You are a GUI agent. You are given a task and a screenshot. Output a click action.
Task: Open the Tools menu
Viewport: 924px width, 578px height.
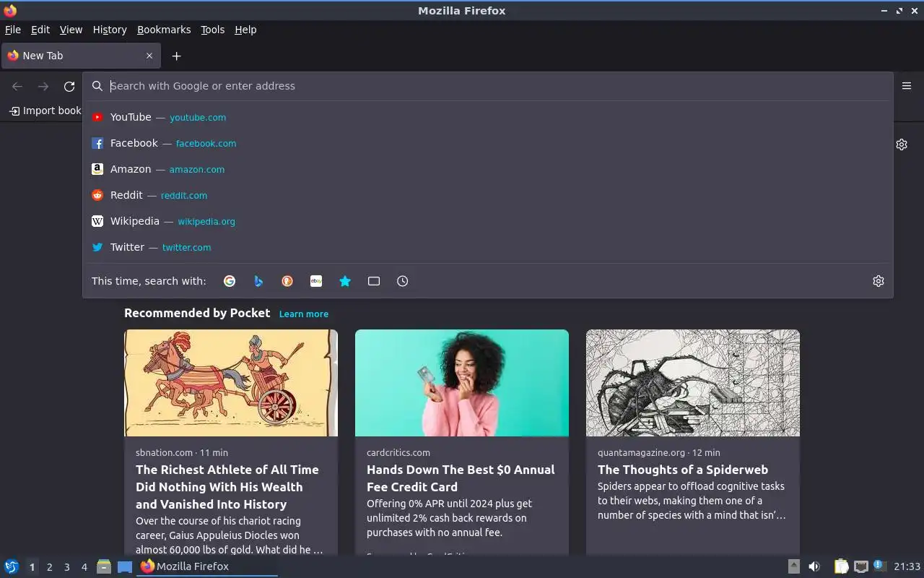tap(212, 30)
